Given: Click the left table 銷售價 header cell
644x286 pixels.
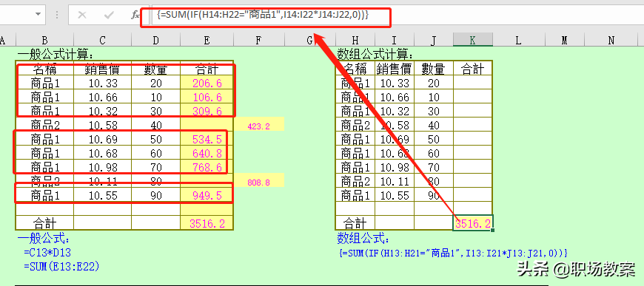Looking at the screenshot, I should (x=102, y=69).
